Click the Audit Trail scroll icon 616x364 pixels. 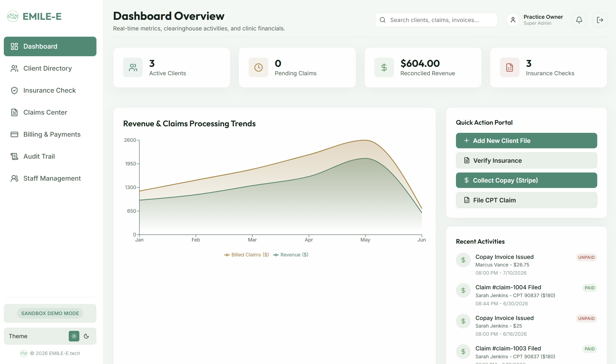coord(14,156)
